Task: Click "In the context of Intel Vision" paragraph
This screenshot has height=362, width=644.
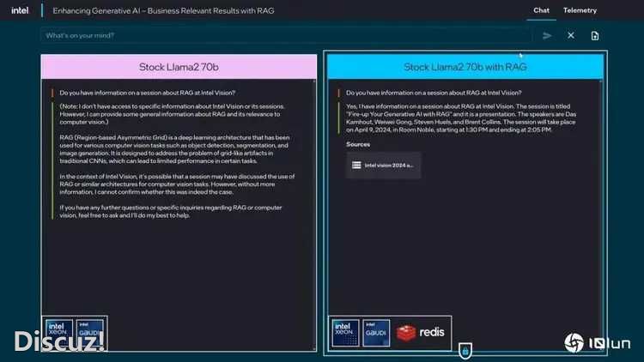Action: [177, 184]
